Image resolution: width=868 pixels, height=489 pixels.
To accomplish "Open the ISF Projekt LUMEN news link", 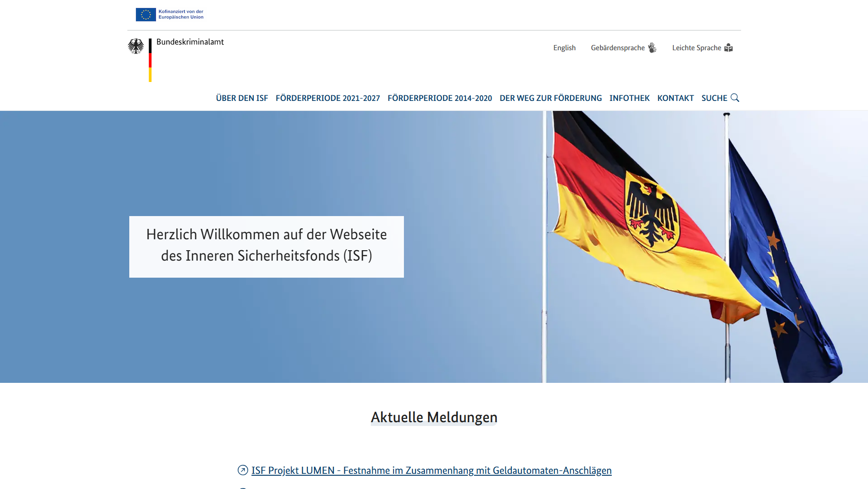I will (431, 471).
